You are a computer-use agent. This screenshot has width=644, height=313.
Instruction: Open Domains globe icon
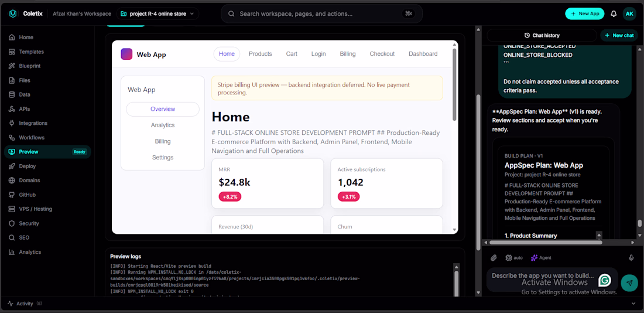pyautogui.click(x=12, y=180)
